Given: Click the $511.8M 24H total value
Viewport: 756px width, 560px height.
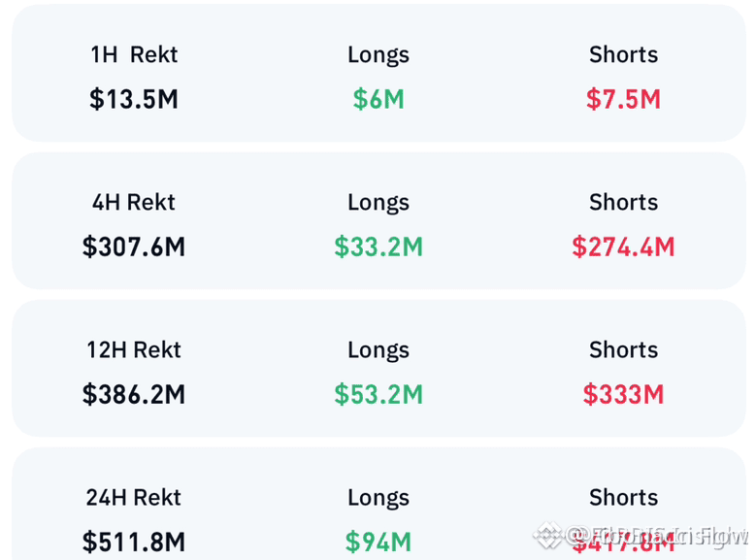Looking at the screenshot, I should (134, 543).
